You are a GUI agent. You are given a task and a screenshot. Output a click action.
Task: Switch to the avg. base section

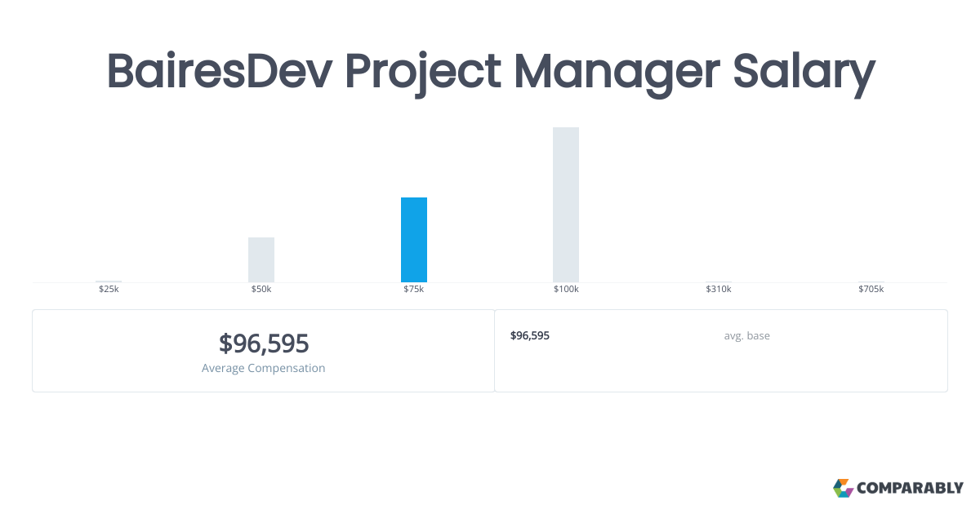[x=746, y=335]
